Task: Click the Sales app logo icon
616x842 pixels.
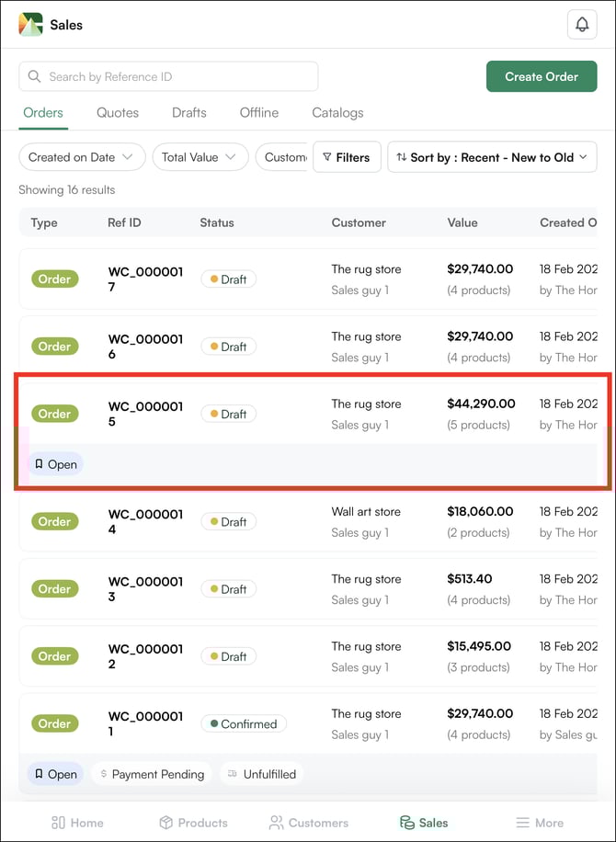Action: (30, 25)
